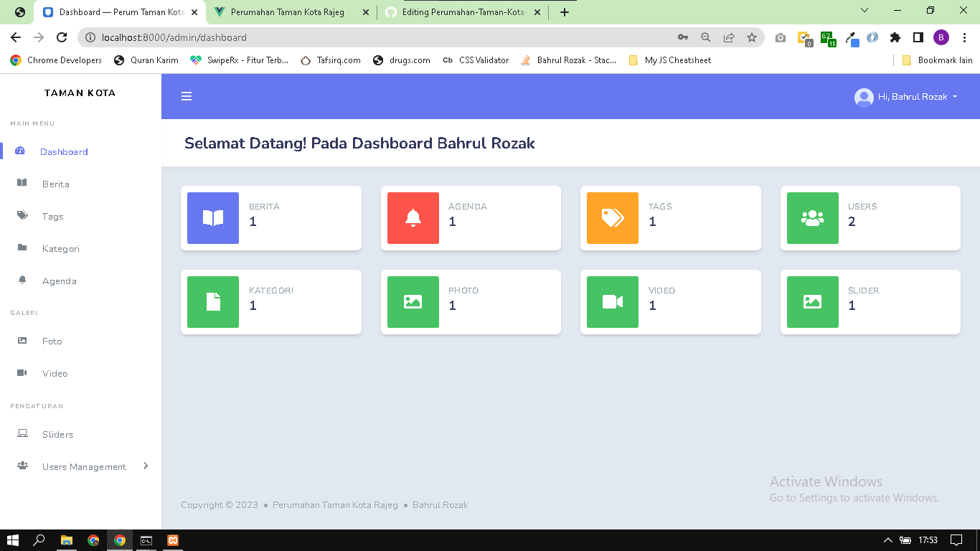Show hidden system tray icons chevron
The image size is (980, 551).
pos(887,540)
